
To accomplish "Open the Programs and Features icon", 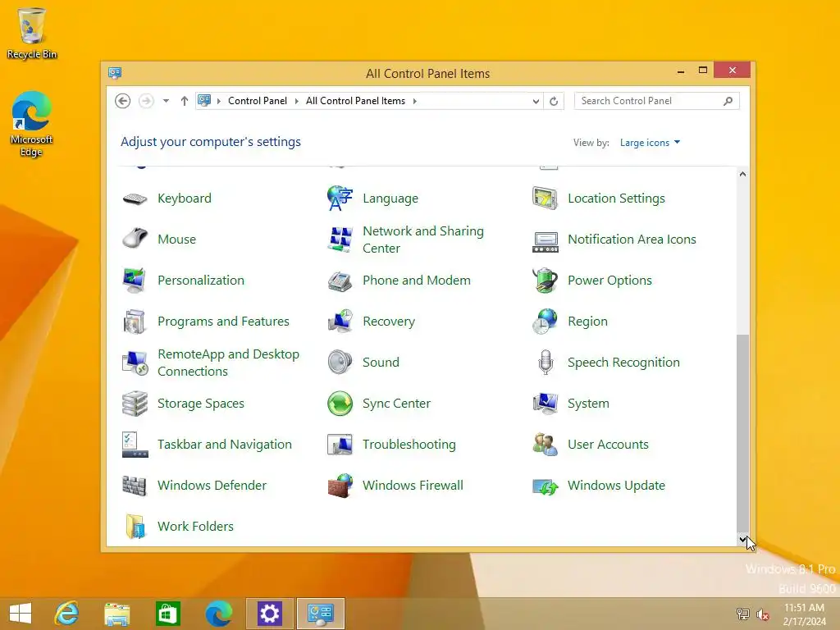I will [x=135, y=322].
